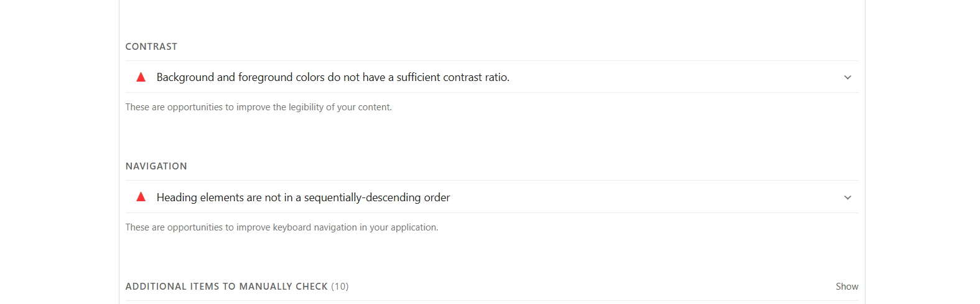Image resolution: width=980 pixels, height=304 pixels.
Task: Click the words "your content" in description
Action: 364,107
